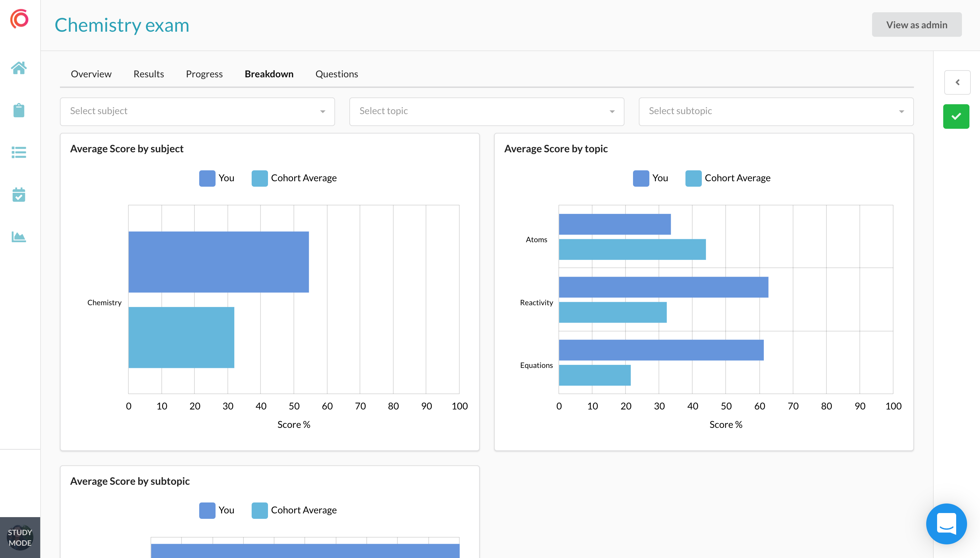Open the clipboard icon in sidebar

18,110
